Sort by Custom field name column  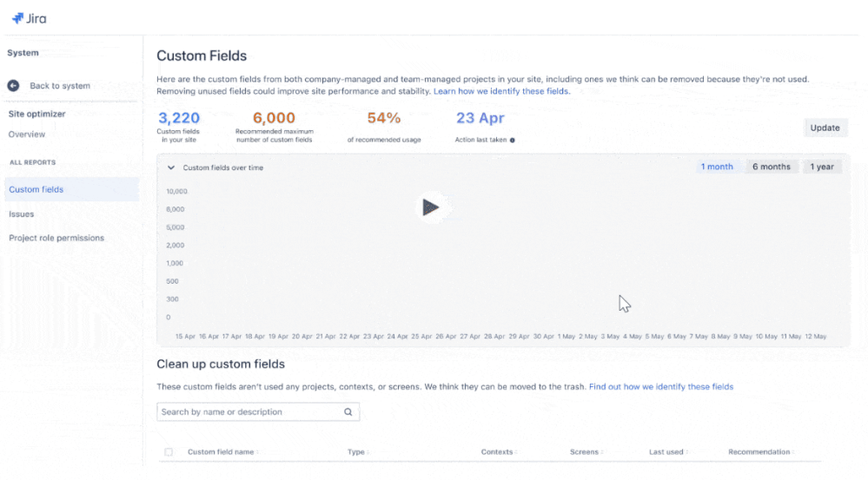click(x=223, y=452)
